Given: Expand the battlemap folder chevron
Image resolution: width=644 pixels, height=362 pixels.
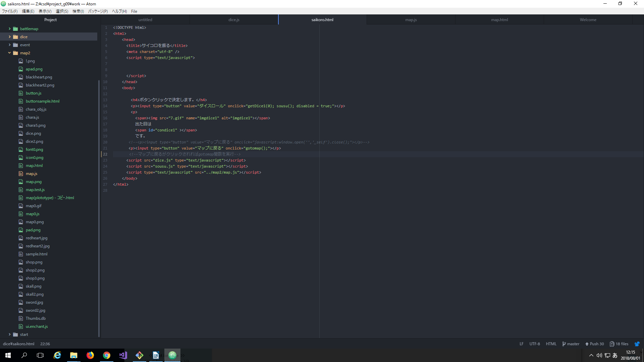Looking at the screenshot, I should coord(9,29).
